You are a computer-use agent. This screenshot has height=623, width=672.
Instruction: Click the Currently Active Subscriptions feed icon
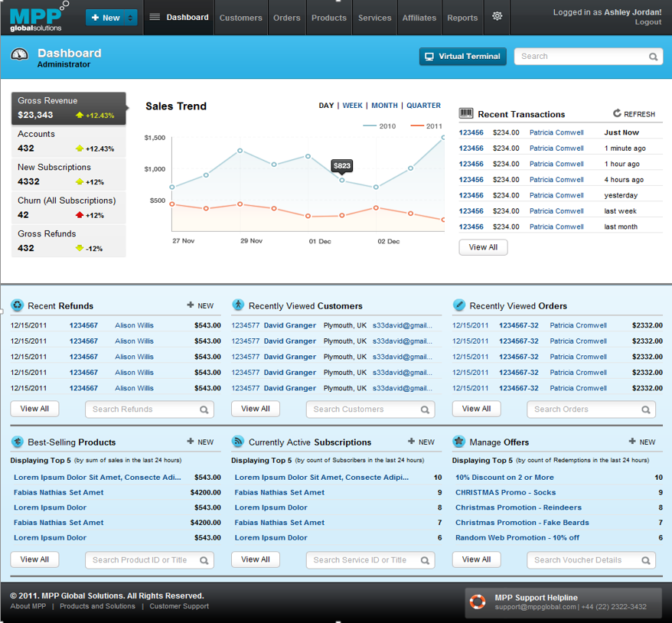click(238, 442)
